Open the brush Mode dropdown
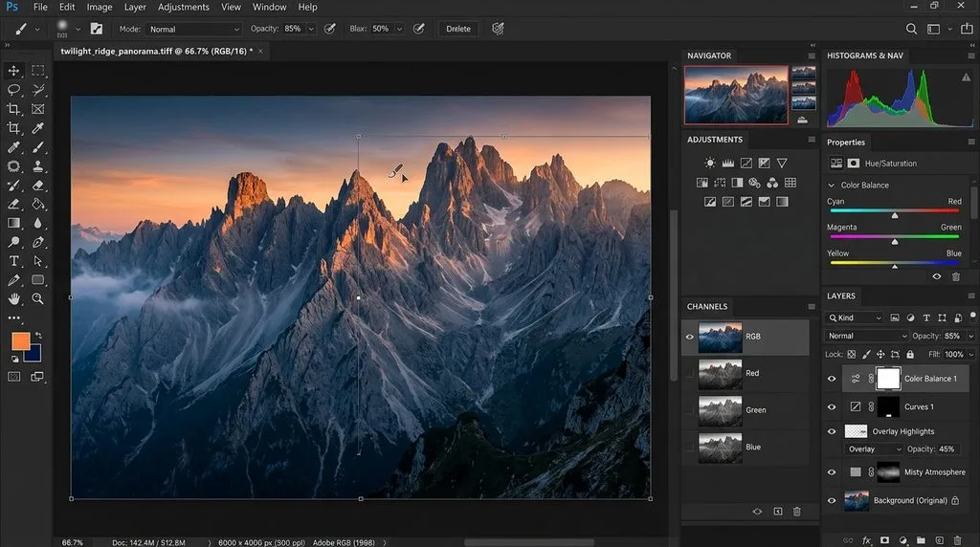 (193, 30)
